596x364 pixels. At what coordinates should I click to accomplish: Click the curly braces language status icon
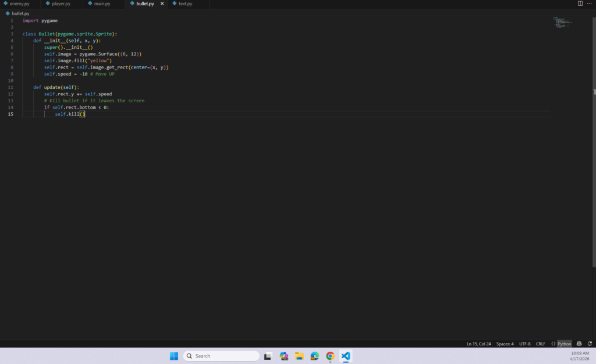[x=553, y=344]
